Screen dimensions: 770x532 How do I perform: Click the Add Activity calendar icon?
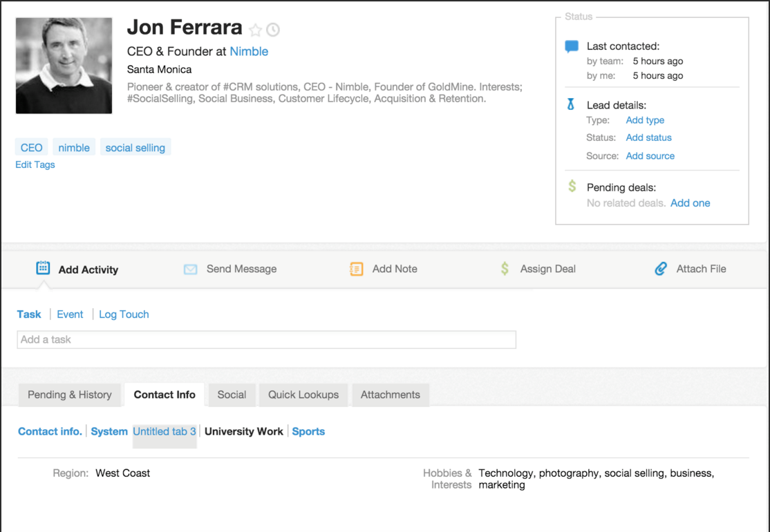coord(43,268)
